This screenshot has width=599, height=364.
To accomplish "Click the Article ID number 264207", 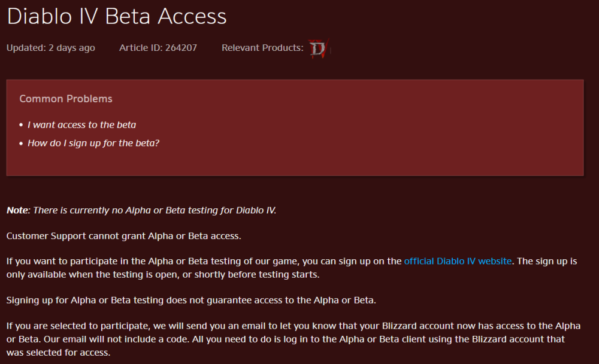I will pos(181,48).
